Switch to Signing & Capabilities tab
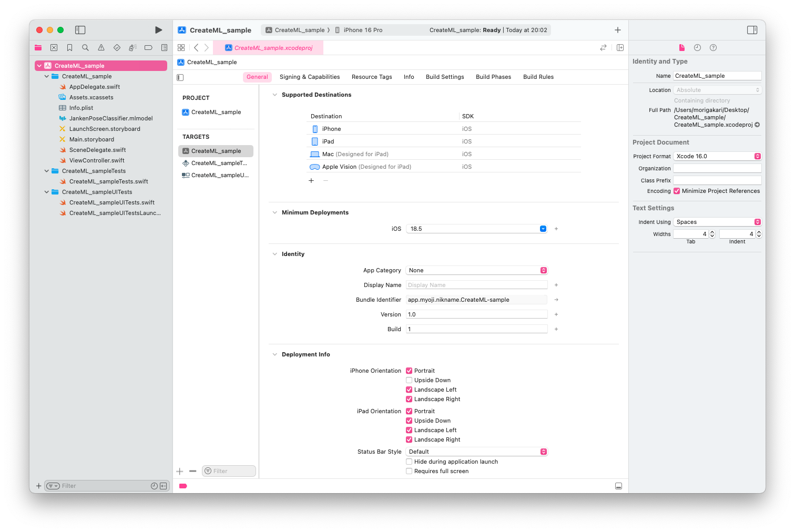 pos(310,77)
